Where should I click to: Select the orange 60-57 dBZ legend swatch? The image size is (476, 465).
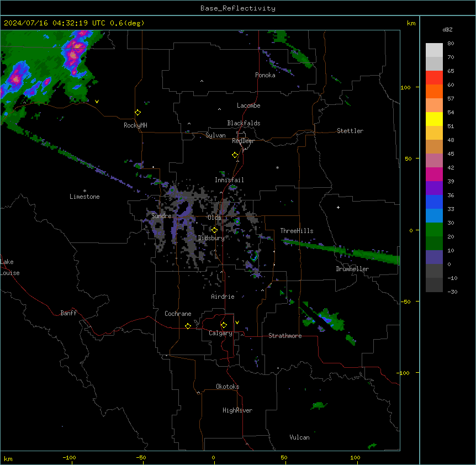[x=434, y=91]
